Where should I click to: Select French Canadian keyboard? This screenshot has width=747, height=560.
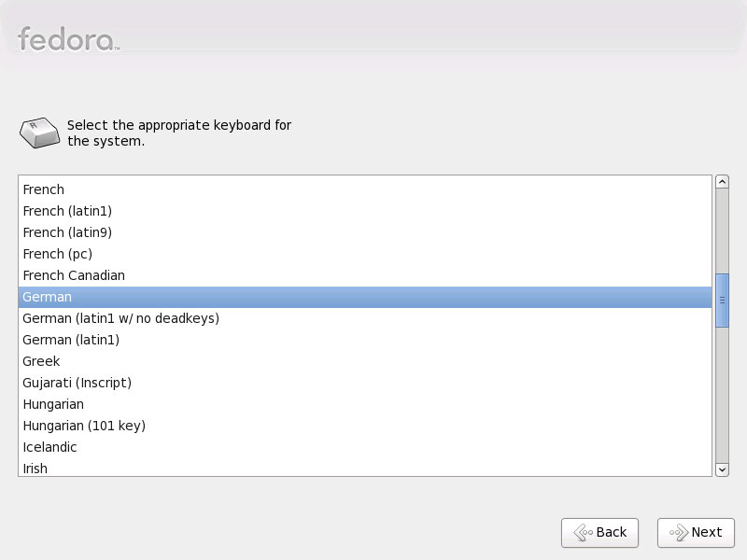tap(365, 275)
